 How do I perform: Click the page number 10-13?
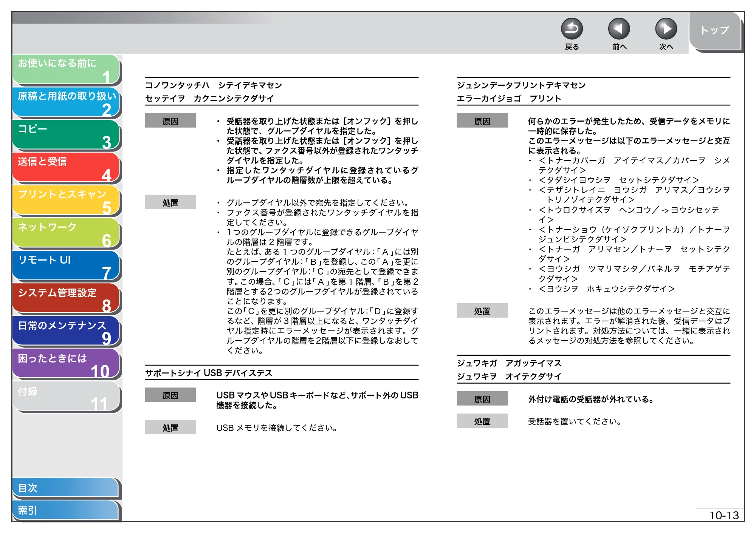(x=724, y=515)
